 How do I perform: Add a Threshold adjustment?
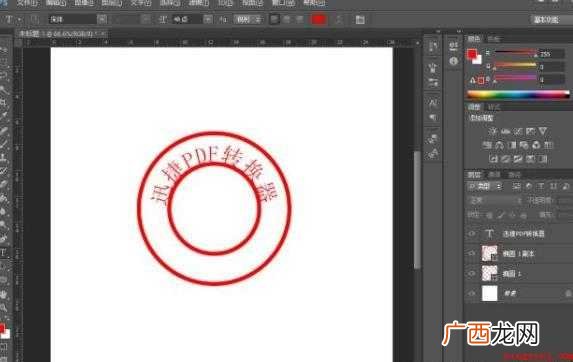[x=518, y=159]
